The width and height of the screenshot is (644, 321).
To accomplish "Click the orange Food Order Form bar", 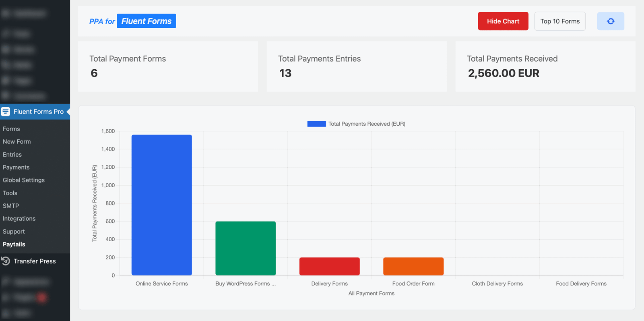I will coord(413,266).
